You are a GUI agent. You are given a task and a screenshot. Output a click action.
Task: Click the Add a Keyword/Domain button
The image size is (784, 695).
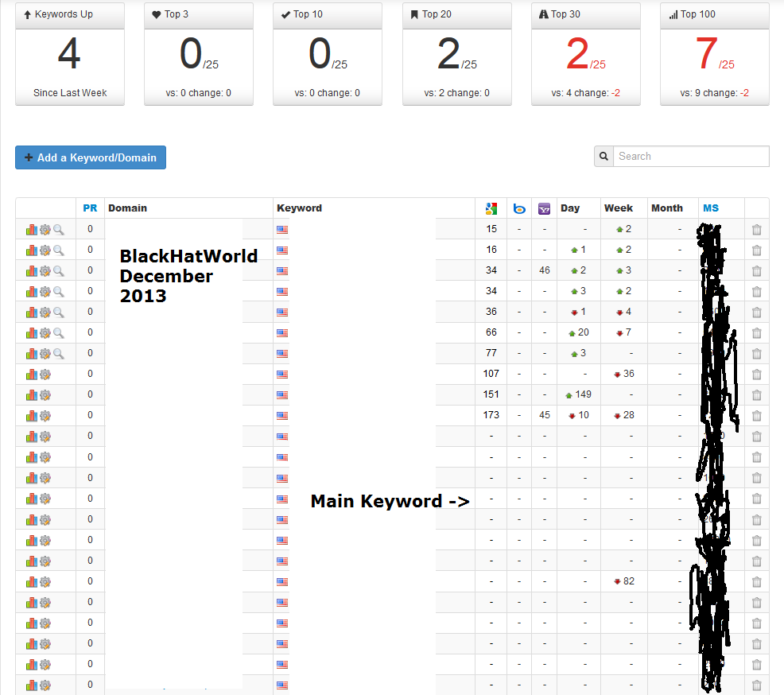91,157
